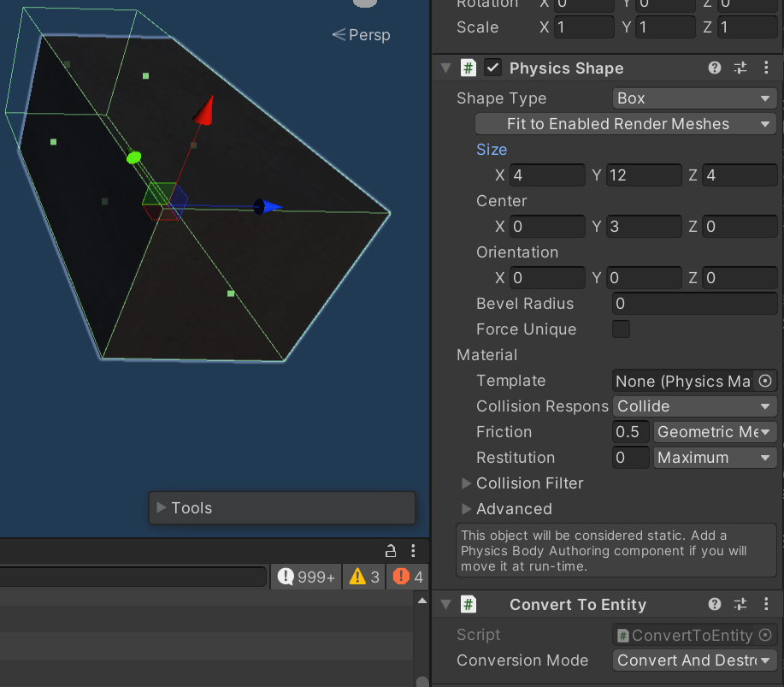Click the Size label link

(x=492, y=150)
